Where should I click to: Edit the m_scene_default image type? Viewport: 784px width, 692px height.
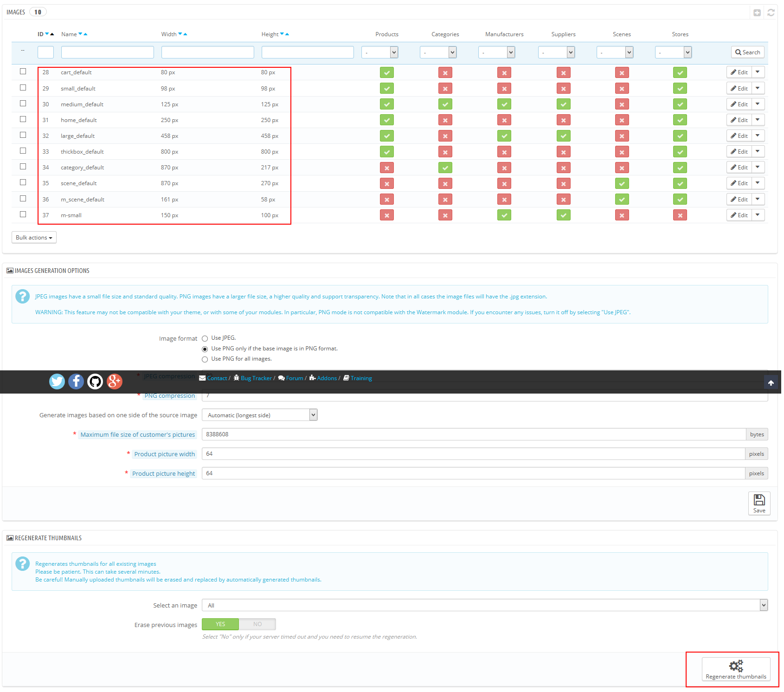point(739,199)
